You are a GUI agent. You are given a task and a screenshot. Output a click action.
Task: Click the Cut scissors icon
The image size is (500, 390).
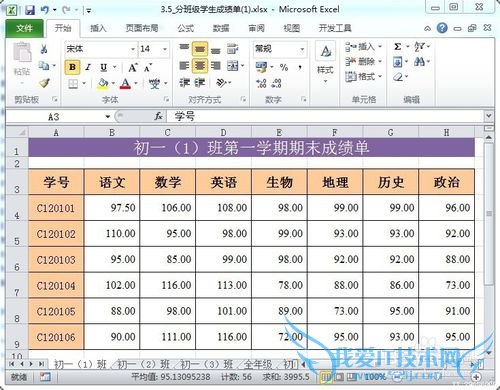click(44, 49)
